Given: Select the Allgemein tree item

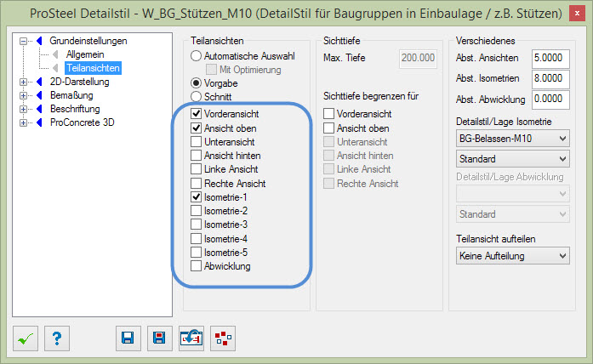Looking at the screenshot, I should [85, 54].
